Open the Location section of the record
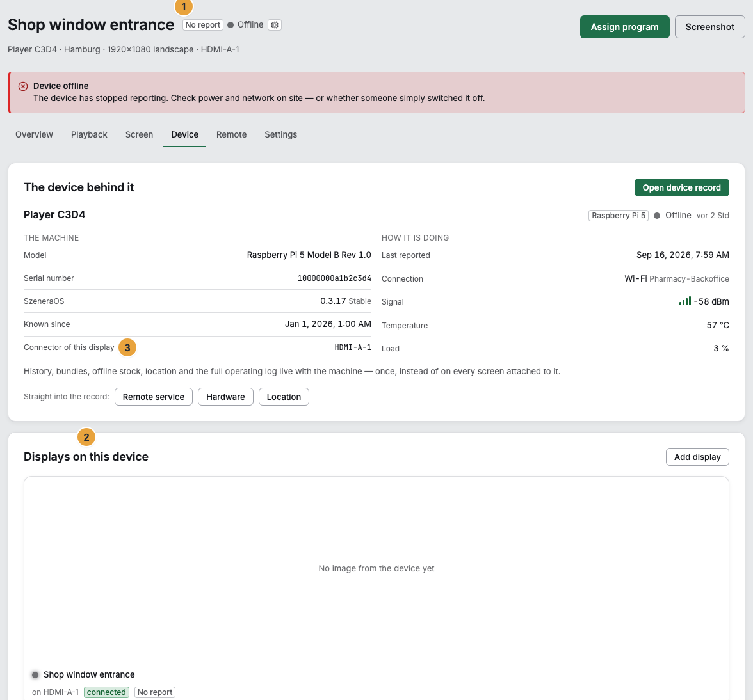The width and height of the screenshot is (753, 700). (x=284, y=397)
